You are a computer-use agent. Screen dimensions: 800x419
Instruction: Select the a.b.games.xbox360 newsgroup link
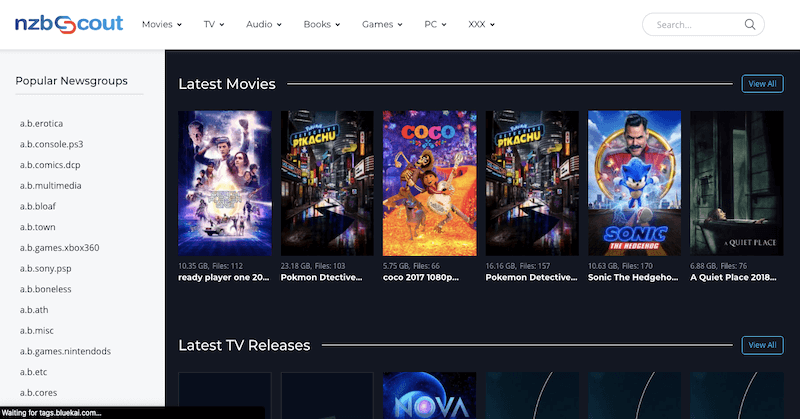59,247
